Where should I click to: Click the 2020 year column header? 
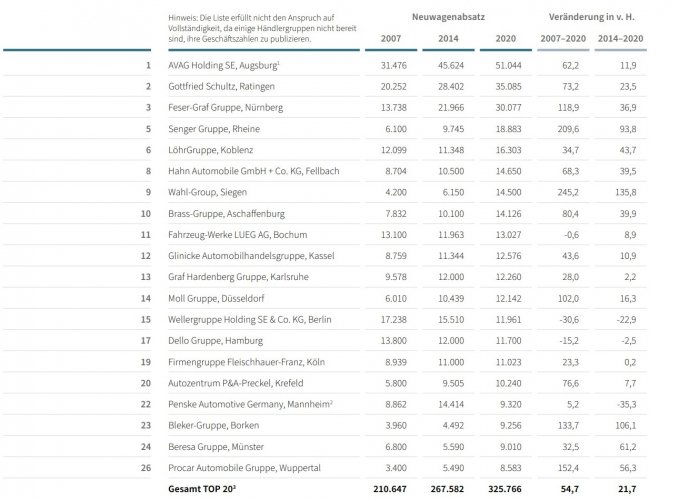tap(506, 39)
